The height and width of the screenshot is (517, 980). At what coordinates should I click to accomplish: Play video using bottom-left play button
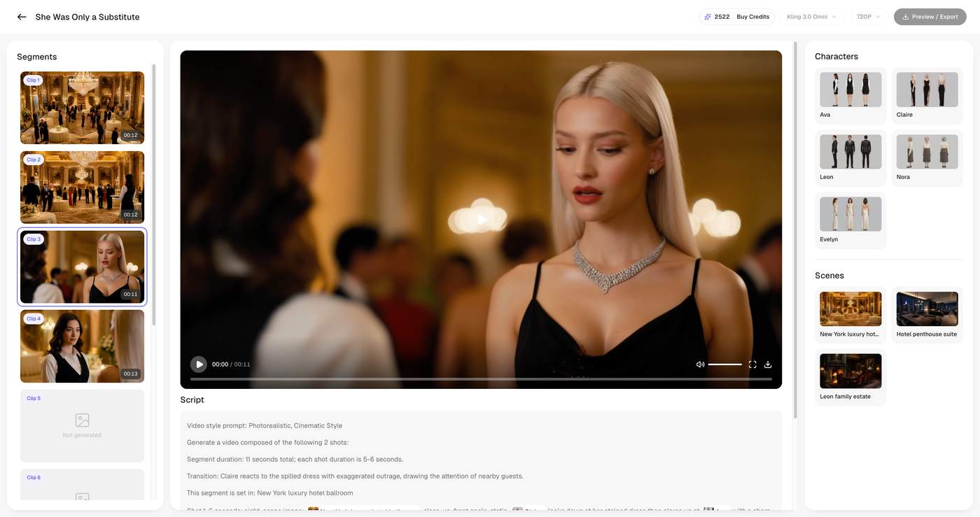199,364
